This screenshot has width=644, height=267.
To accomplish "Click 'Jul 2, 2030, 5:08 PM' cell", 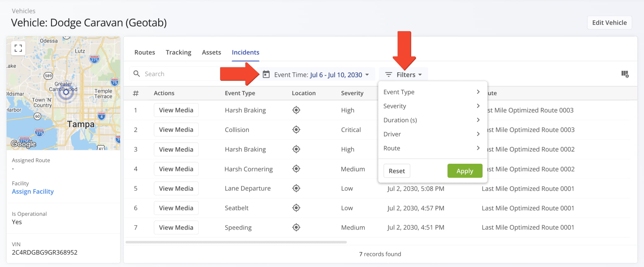I will point(416,189).
